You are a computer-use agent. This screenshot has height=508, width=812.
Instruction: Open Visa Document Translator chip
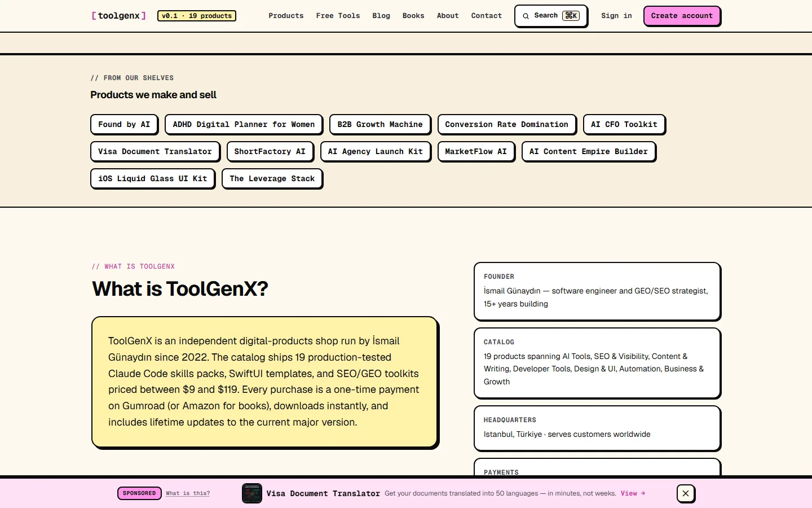[x=155, y=151]
